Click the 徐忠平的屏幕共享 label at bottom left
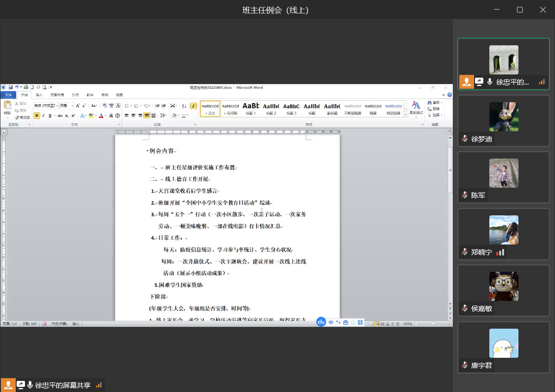Viewport: 555px width, 392px height. [x=62, y=385]
